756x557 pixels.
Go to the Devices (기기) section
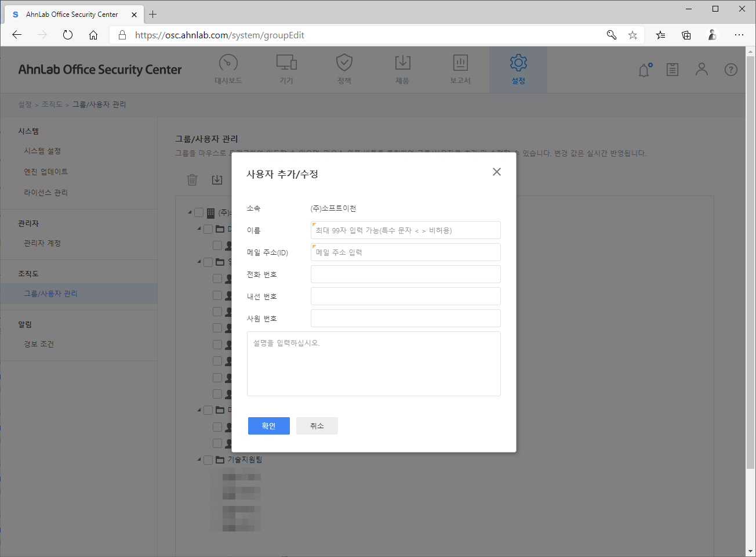(286, 69)
